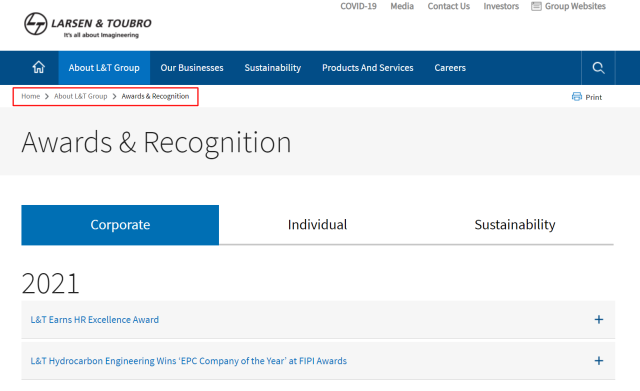Open Products And Services menu
This screenshot has width=640, height=391.
(x=368, y=68)
